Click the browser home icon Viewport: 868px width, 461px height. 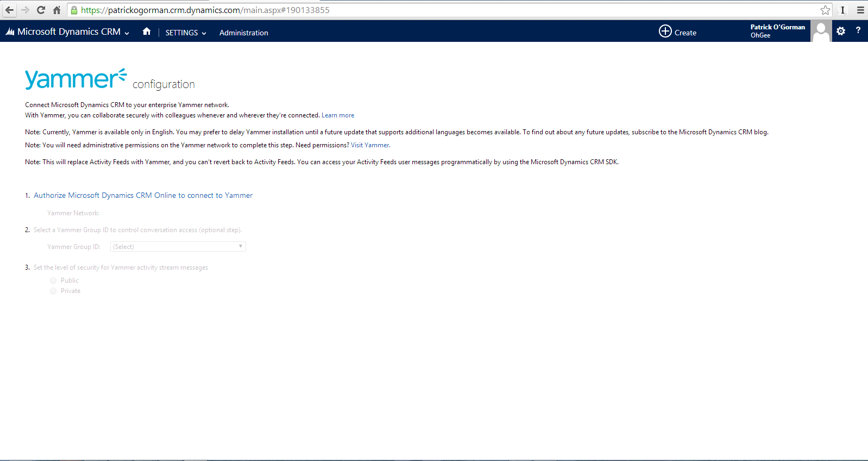pos(56,10)
